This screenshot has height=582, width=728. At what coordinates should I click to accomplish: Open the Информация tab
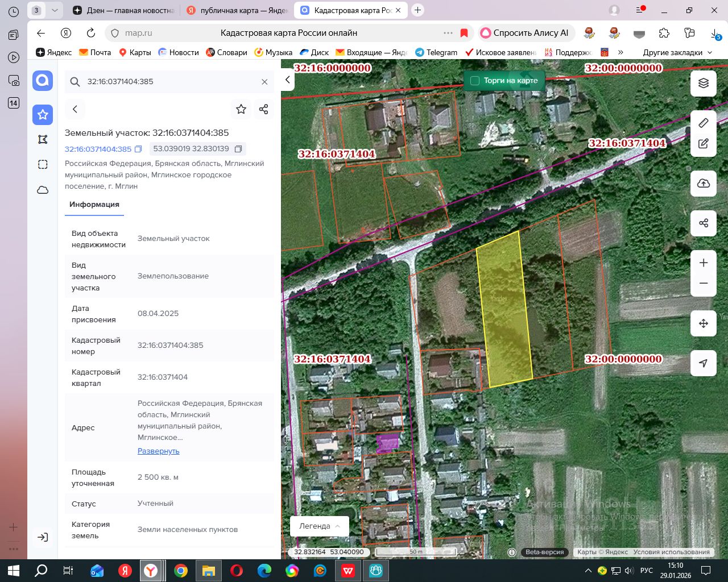point(94,205)
